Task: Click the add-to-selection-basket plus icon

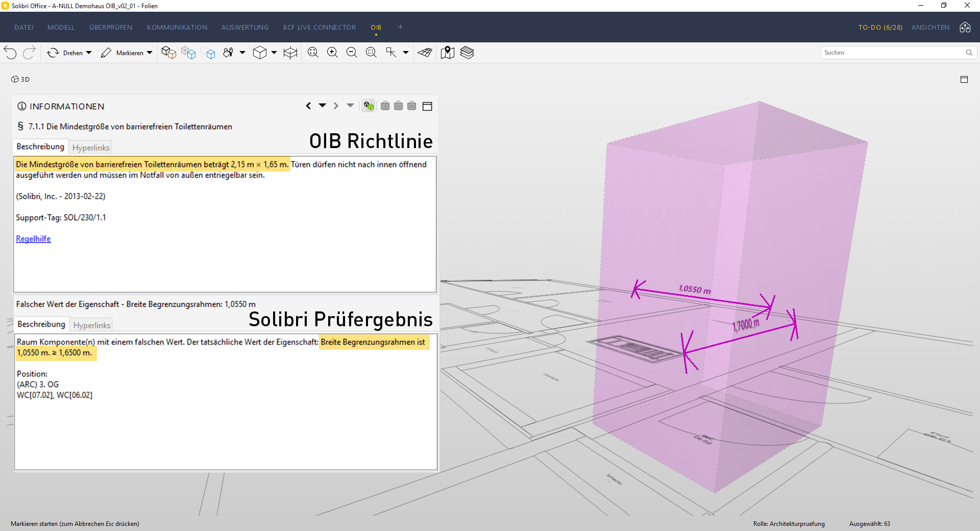Action: (x=385, y=106)
